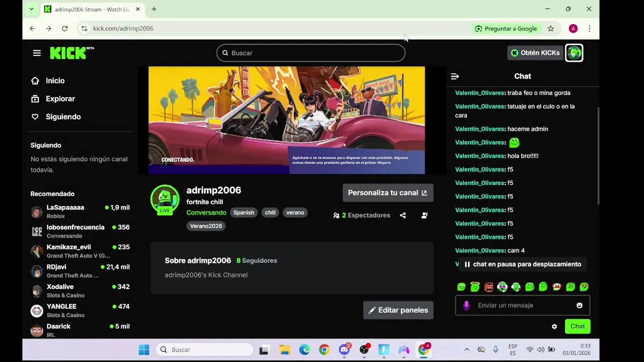Click the Verano2026 tag
Viewport: 644px width, 362px height.
(206, 226)
